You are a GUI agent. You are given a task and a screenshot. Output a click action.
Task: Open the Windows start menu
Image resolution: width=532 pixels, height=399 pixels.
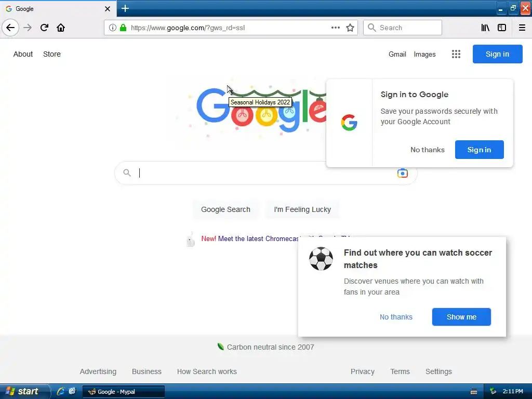tap(24, 391)
